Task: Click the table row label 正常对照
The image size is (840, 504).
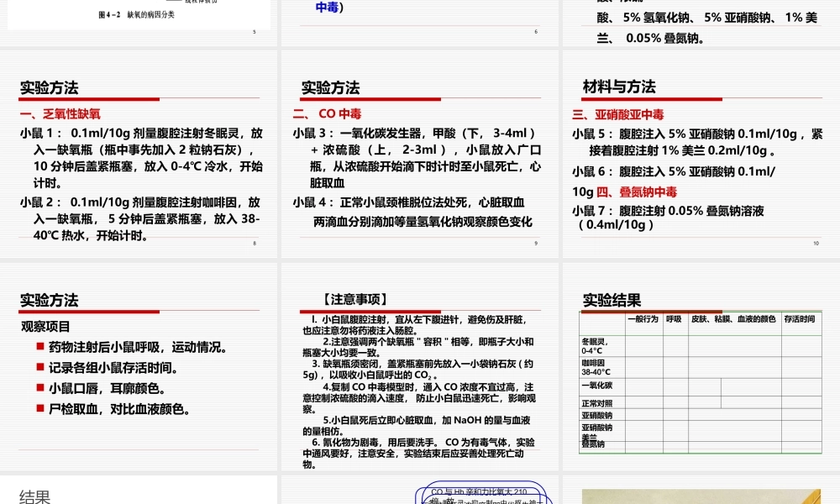Action: click(x=596, y=404)
